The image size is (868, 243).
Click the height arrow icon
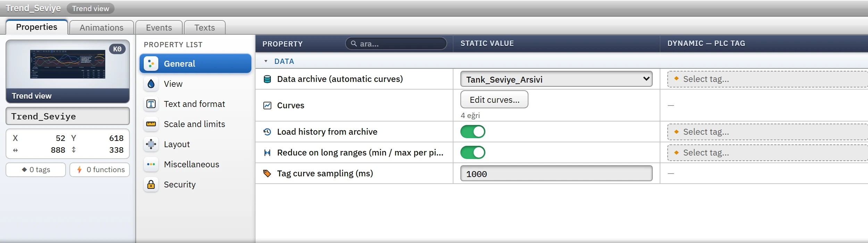pyautogui.click(x=74, y=150)
